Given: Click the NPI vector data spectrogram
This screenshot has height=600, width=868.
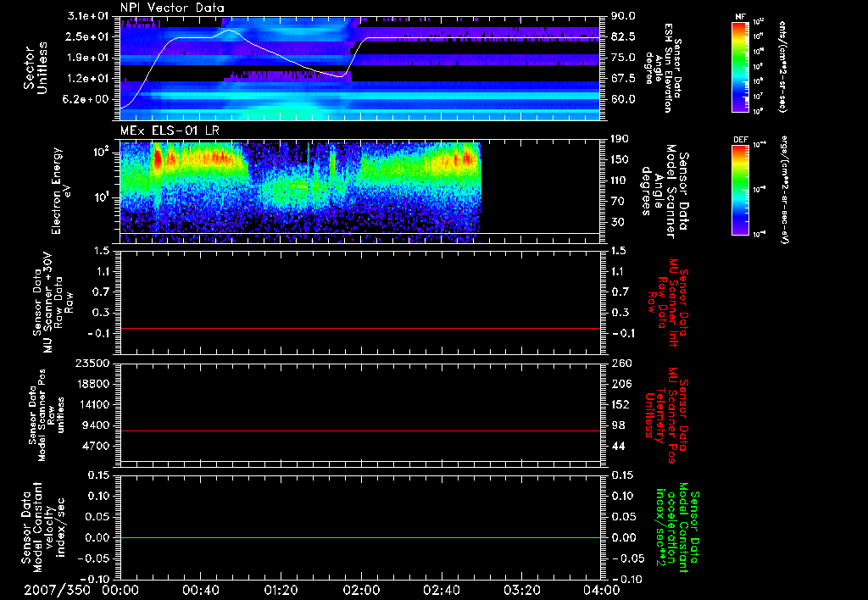Looking at the screenshot, I should point(360,68).
